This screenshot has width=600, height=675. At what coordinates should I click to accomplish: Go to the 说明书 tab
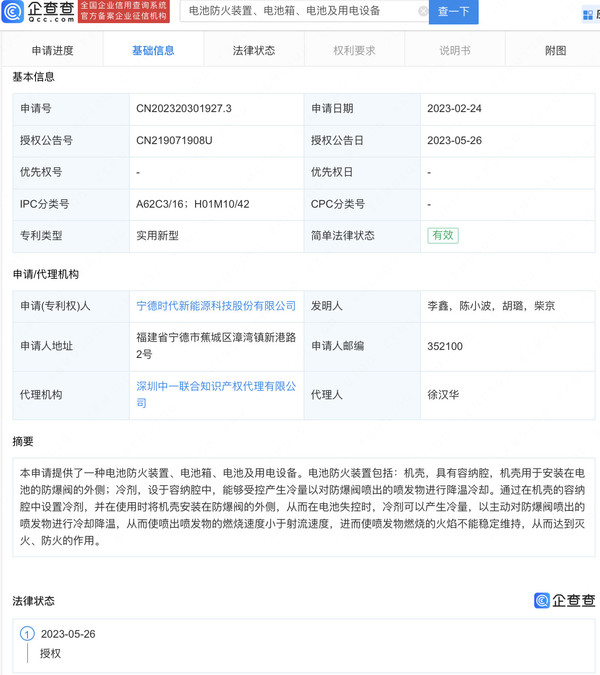click(455, 51)
